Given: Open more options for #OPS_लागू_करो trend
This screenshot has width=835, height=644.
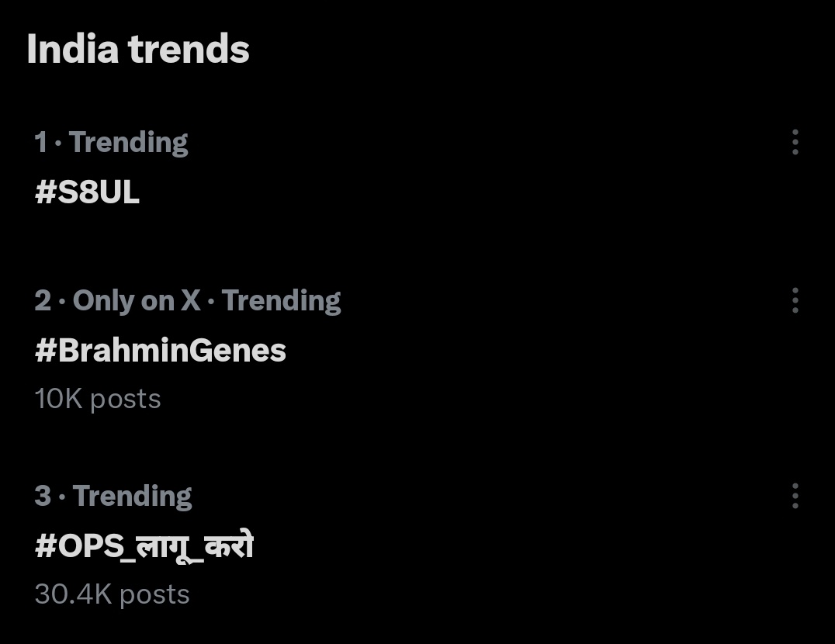Looking at the screenshot, I should point(795,496).
